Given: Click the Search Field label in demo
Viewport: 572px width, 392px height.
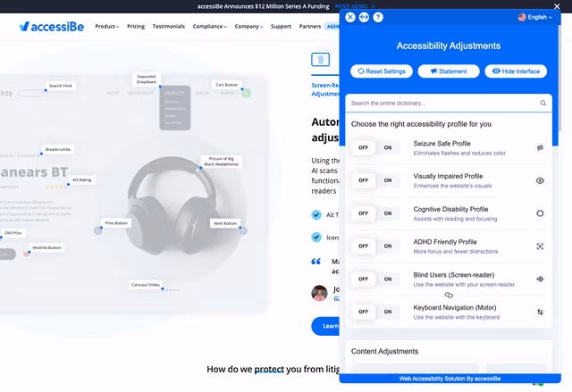Looking at the screenshot, I should point(61,86).
